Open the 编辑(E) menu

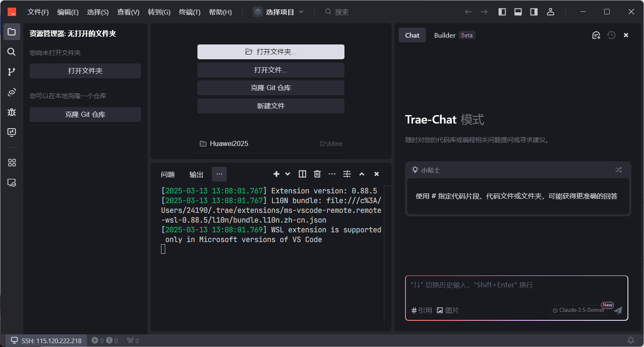[68, 12]
